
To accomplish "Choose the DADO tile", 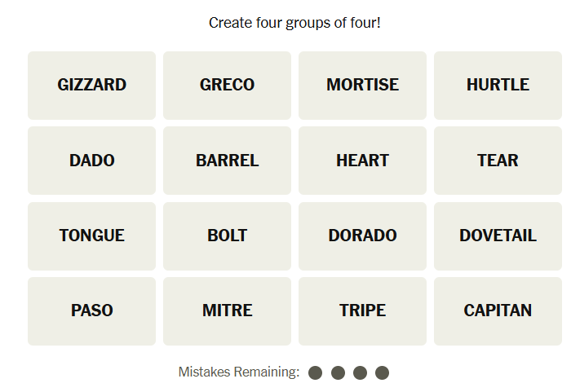I will click(91, 161).
